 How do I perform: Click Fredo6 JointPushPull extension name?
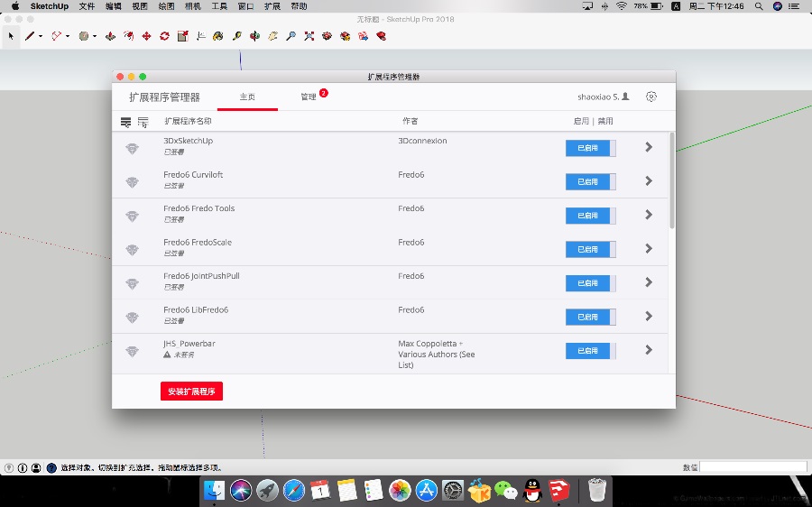pyautogui.click(x=201, y=276)
